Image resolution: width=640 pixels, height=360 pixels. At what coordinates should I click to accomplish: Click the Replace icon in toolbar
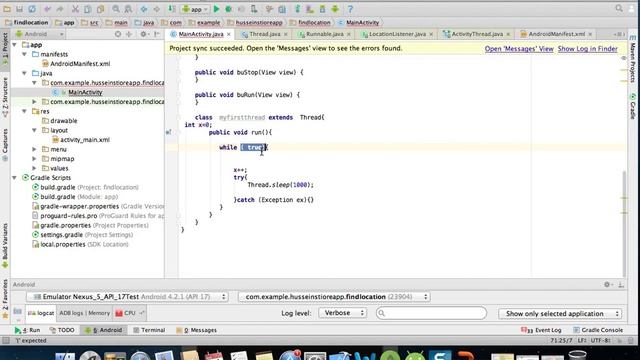click(128, 9)
